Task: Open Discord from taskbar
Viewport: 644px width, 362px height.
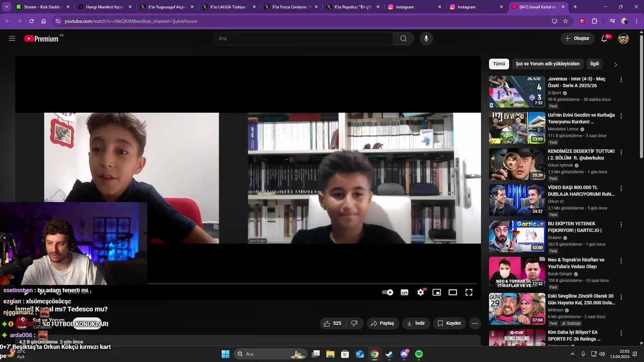Action: (x=404, y=354)
